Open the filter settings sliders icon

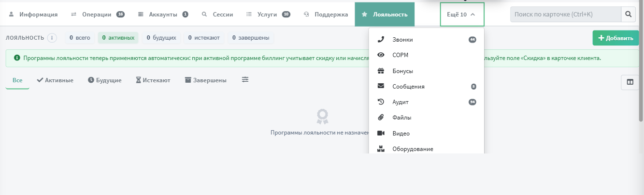point(245,80)
